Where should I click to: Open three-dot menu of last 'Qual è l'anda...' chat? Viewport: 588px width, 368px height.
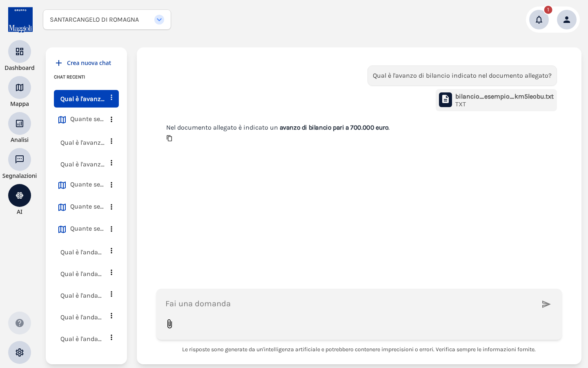coord(111,337)
